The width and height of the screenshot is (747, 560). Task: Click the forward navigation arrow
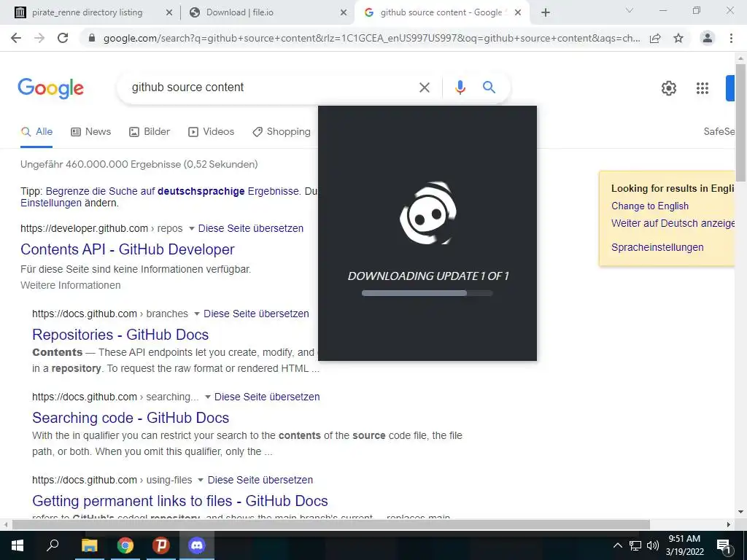39,38
